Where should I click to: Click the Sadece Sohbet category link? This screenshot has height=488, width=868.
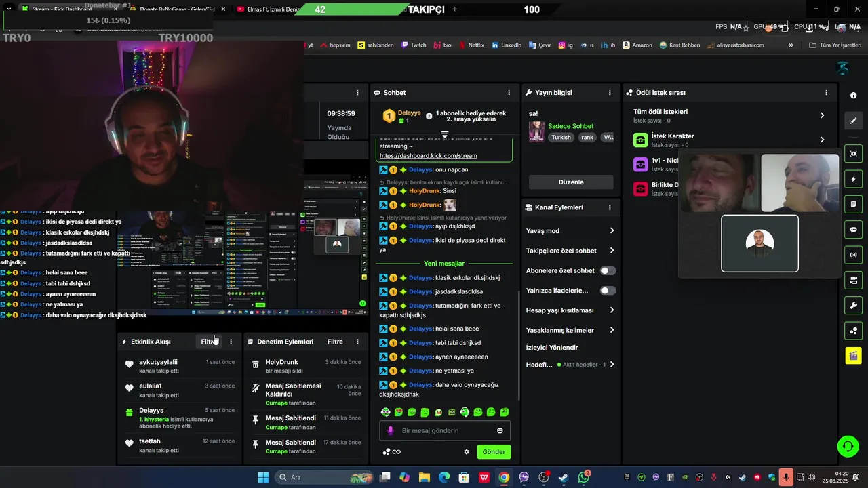[x=570, y=126]
